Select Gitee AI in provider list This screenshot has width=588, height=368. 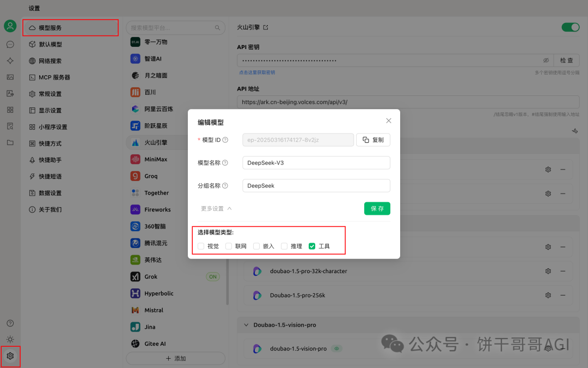(x=175, y=343)
